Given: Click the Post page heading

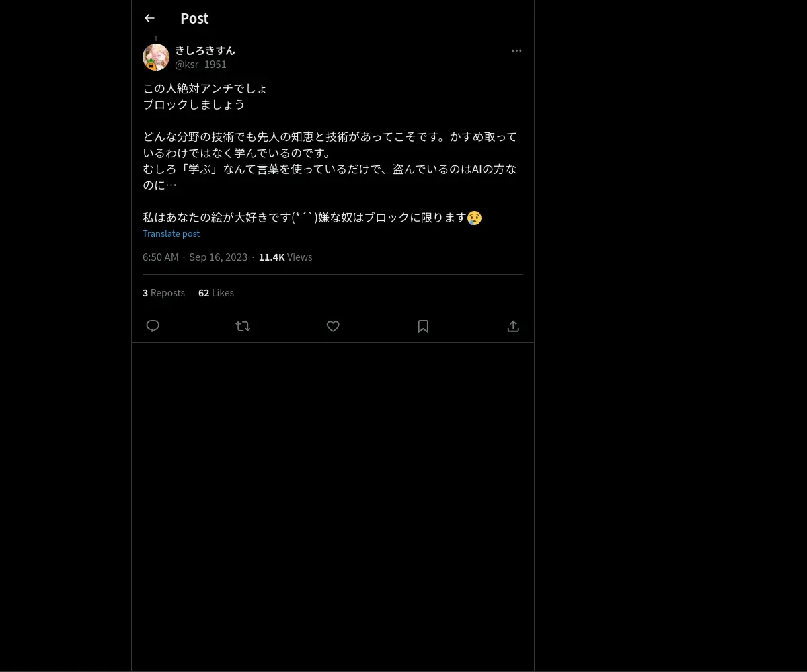Looking at the screenshot, I should [194, 18].
